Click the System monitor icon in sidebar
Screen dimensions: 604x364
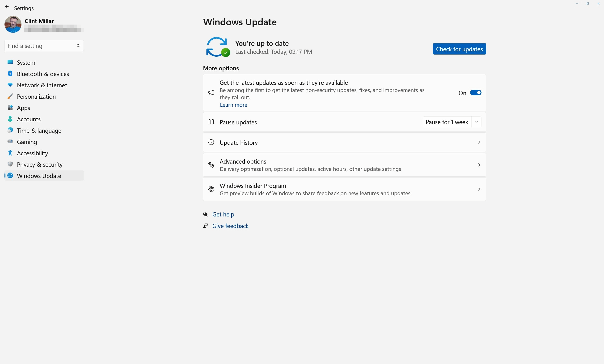(10, 62)
